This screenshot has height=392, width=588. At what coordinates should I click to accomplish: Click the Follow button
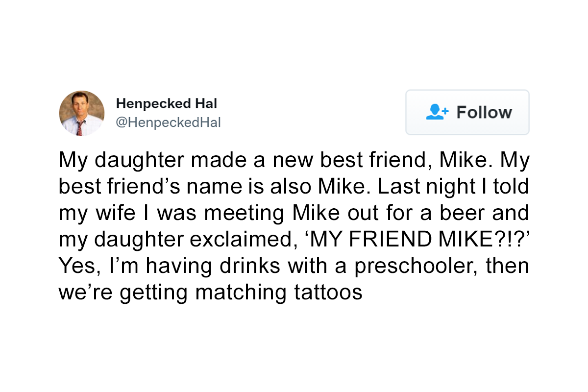click(x=467, y=112)
